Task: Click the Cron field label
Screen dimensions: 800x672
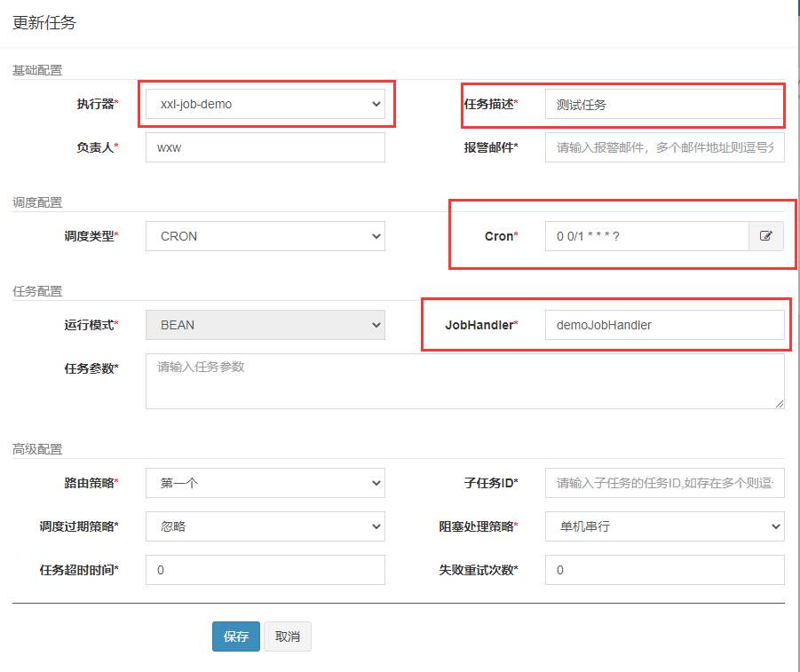Action: 501,236
